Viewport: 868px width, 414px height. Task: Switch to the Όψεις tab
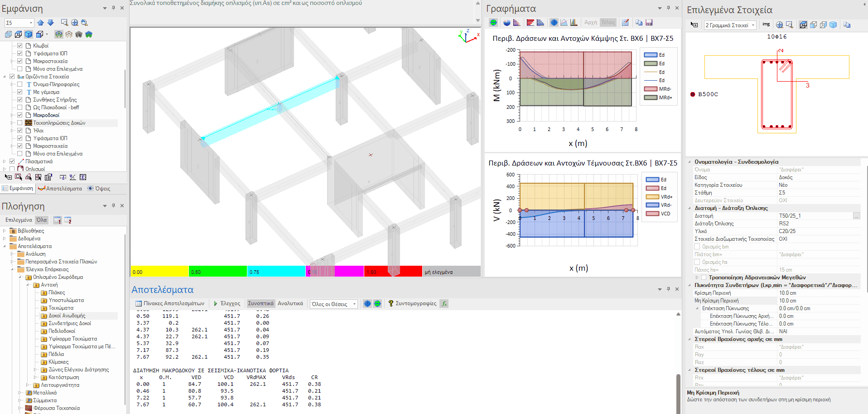(99, 189)
